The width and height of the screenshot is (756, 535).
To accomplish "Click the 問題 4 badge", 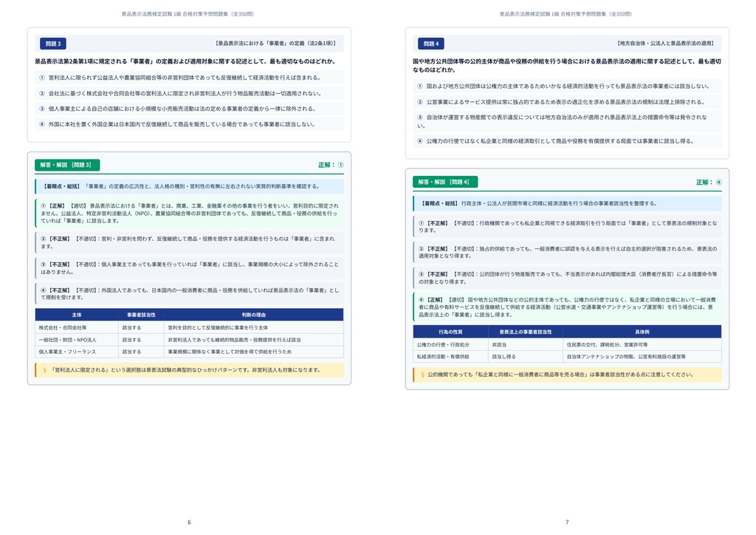I will click(x=431, y=44).
